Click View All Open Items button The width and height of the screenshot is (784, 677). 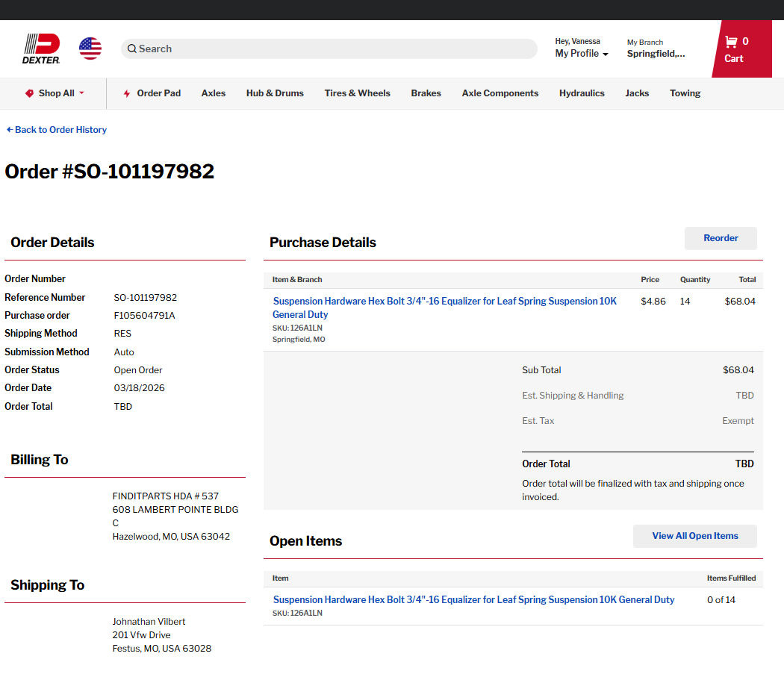tap(695, 536)
